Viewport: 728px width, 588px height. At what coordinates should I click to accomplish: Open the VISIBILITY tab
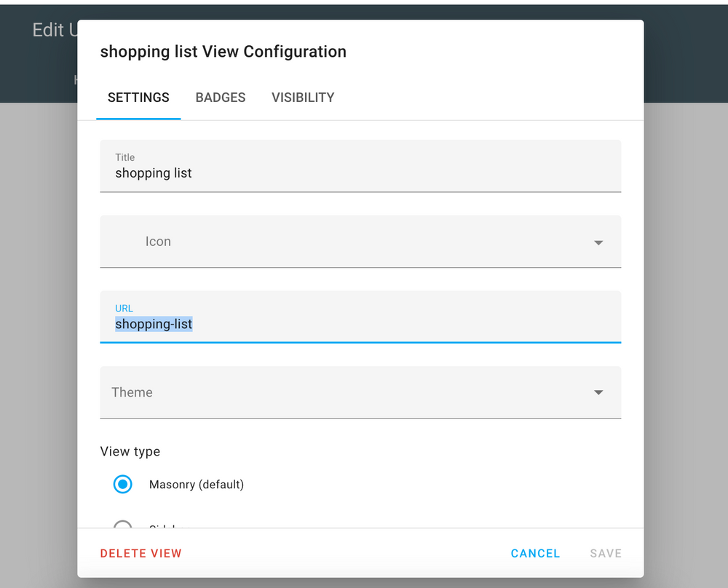(303, 98)
